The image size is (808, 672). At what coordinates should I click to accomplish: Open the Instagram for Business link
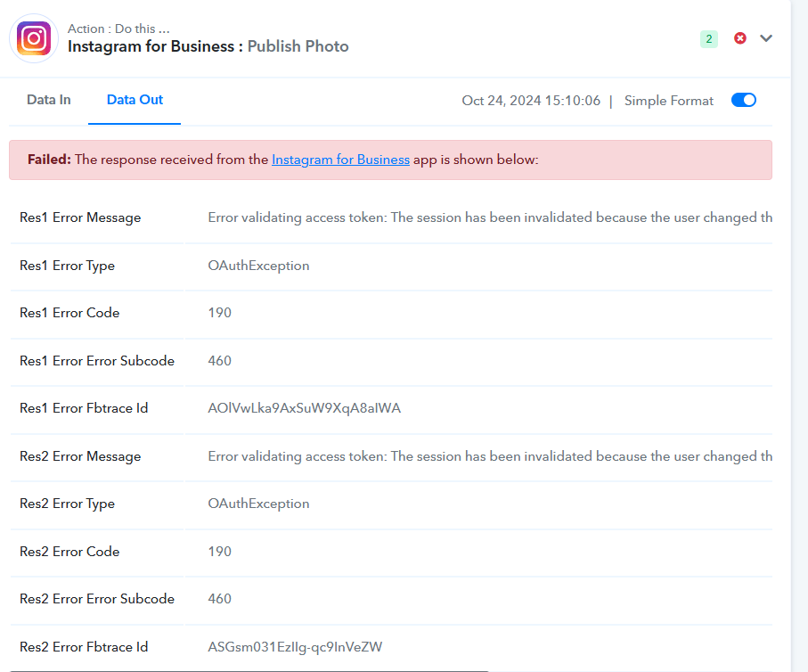(340, 160)
